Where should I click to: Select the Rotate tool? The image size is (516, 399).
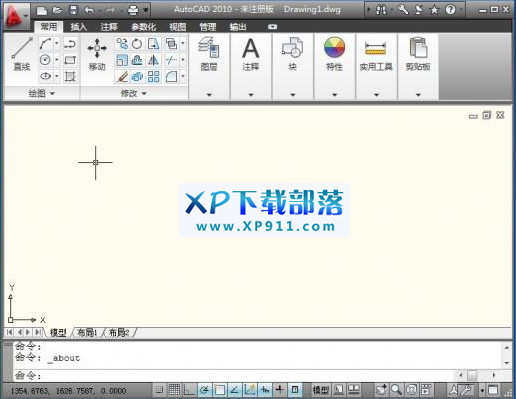tap(137, 44)
